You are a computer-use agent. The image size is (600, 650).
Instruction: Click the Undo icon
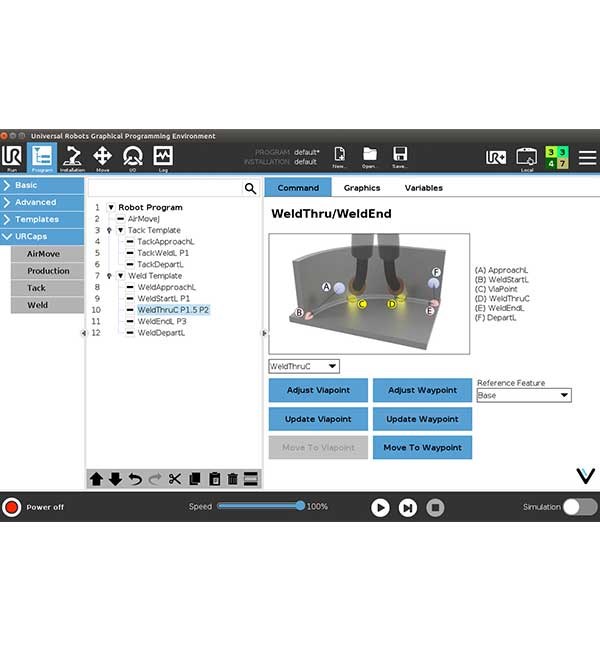[135, 479]
